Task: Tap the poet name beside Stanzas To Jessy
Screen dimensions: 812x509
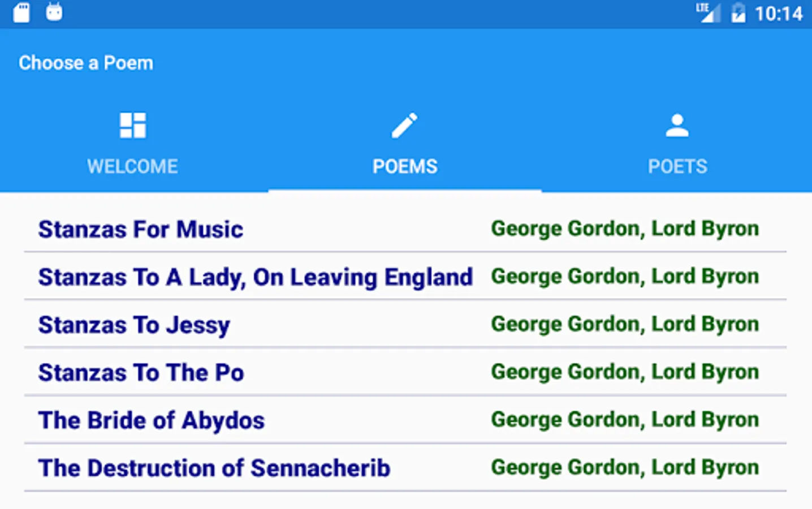Action: tap(625, 324)
